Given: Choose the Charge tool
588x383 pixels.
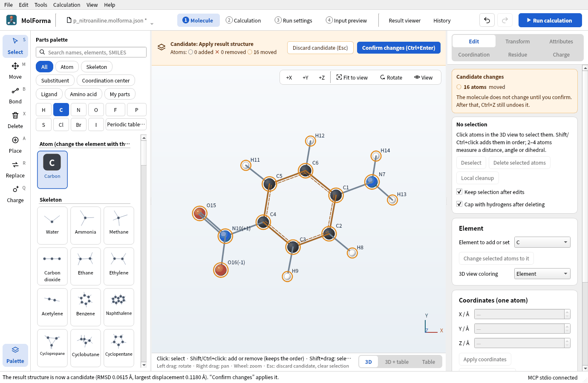Looking at the screenshot, I should point(15,194).
